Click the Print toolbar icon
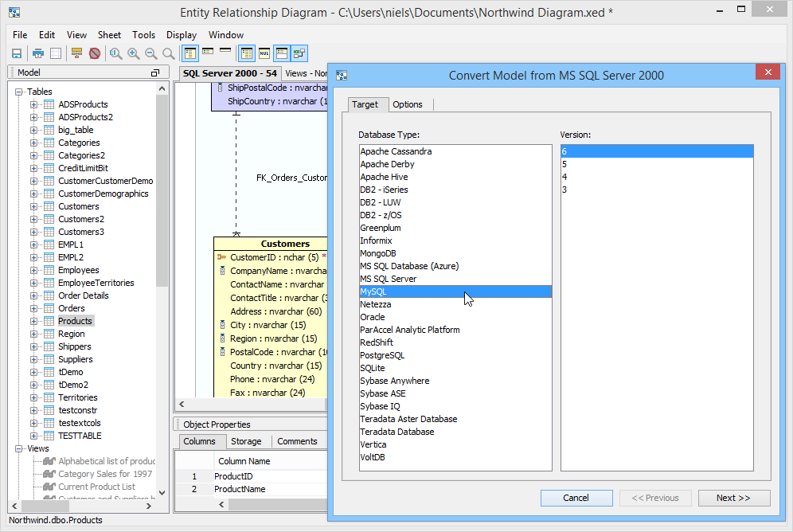Viewport: 793px width, 532px height. pos(38,53)
